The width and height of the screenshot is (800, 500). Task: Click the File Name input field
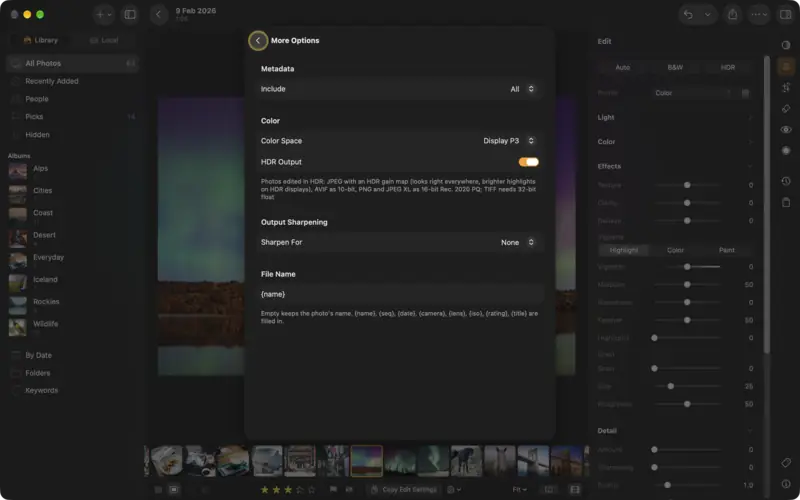click(399, 294)
